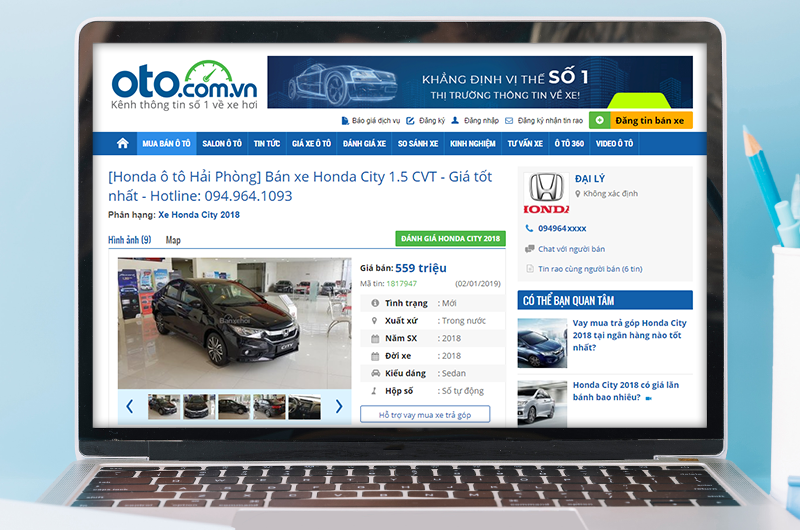Viewport: 800px width, 530px height.
Task: Open the KINH NGHIỆM menu
Action: [472, 144]
